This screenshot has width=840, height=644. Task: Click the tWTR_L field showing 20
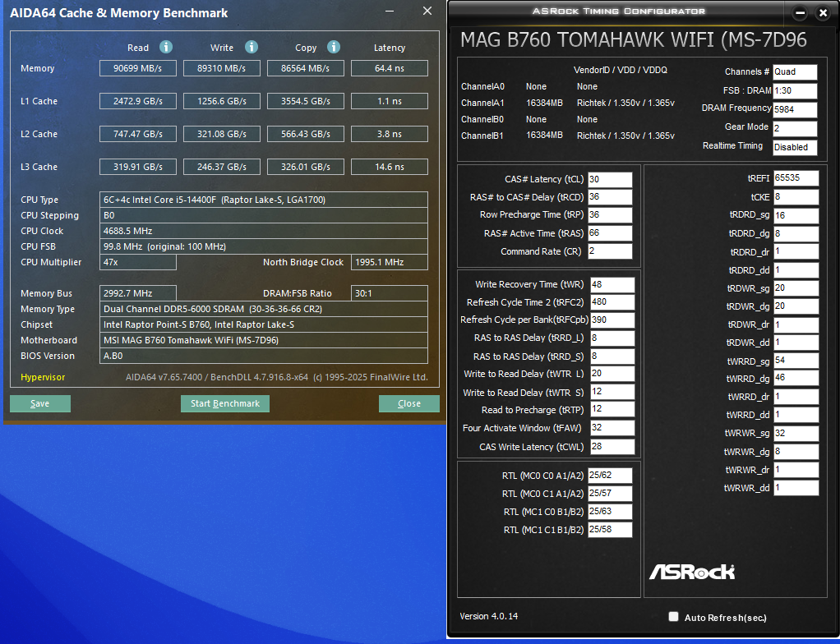tap(612, 374)
